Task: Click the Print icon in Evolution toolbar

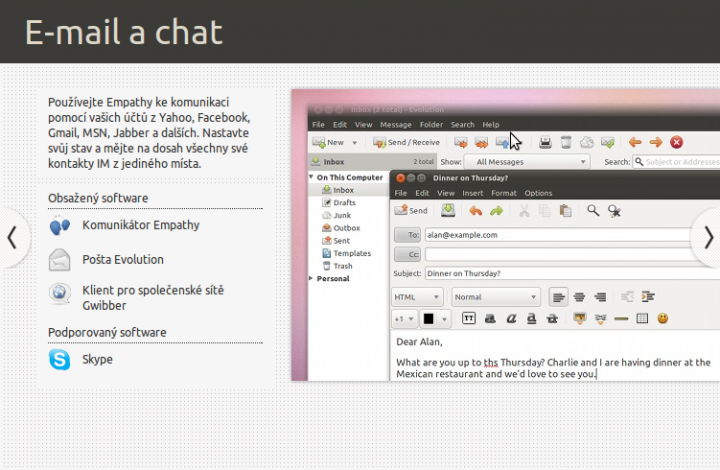Action: 545,143
